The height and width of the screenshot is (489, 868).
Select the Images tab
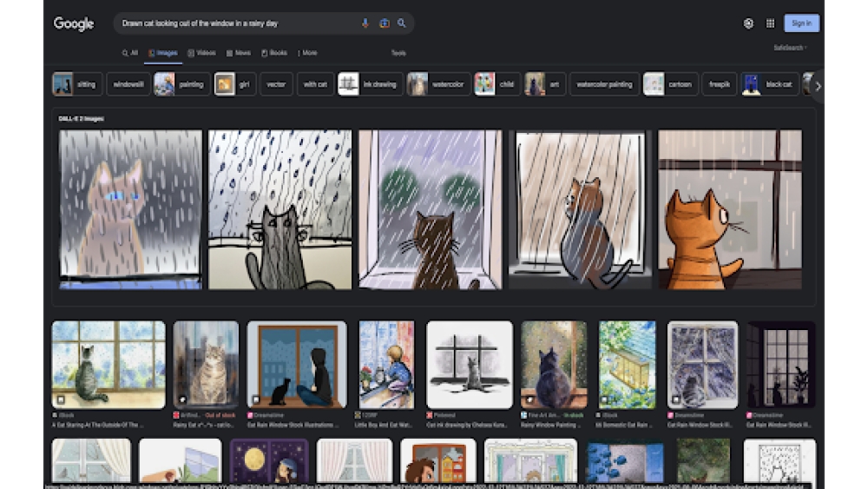(x=163, y=53)
